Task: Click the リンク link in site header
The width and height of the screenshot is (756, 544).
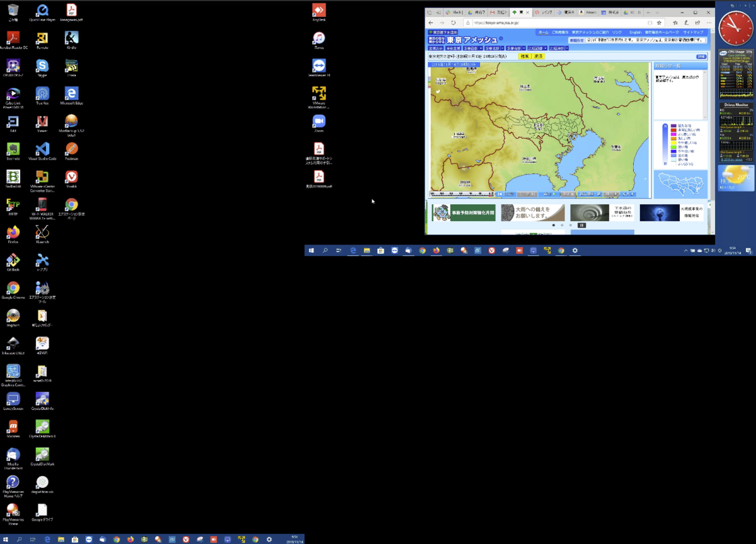Action: tap(617, 32)
